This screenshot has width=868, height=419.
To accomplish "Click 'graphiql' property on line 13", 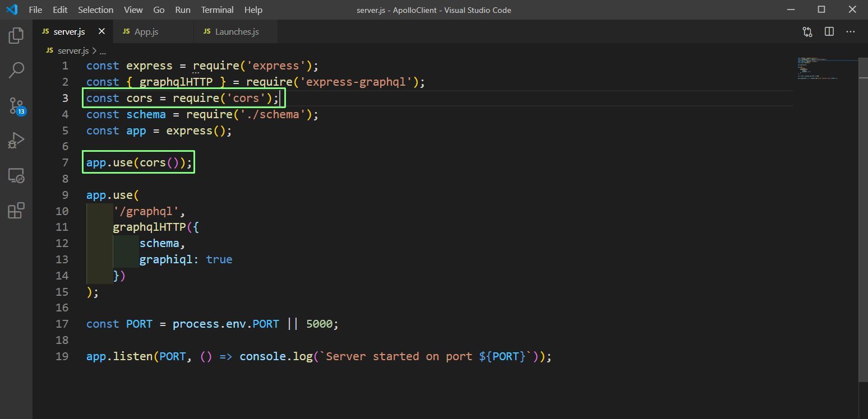I will pos(166,259).
